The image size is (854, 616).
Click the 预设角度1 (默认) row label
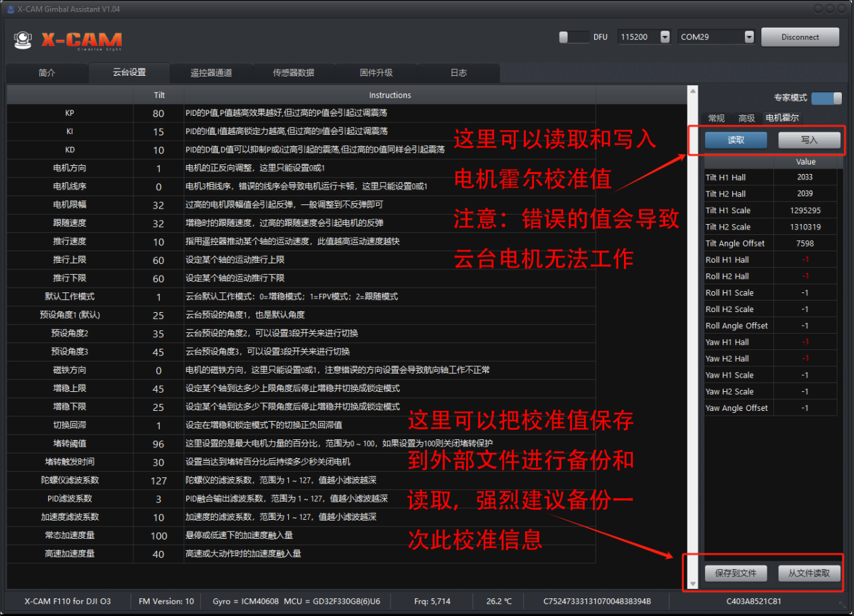70,315
